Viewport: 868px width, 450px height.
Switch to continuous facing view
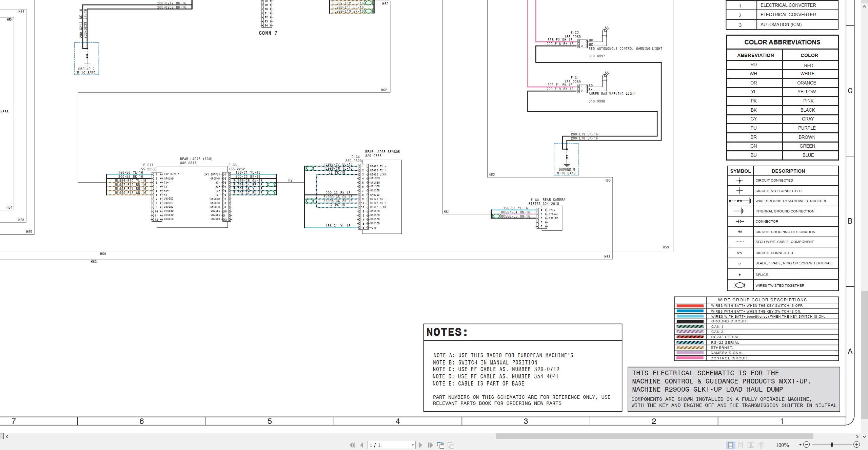761,445
